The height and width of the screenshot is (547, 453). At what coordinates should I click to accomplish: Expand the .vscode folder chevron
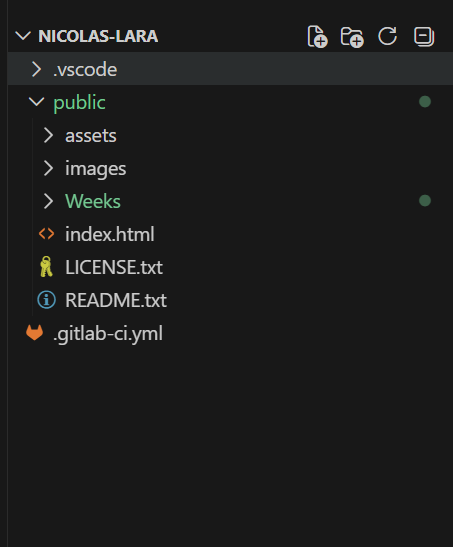point(36,69)
